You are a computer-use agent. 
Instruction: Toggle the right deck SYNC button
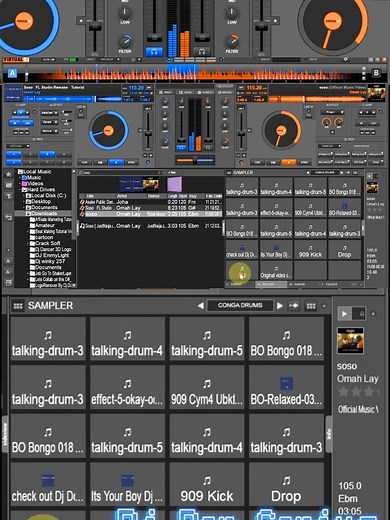305,162
